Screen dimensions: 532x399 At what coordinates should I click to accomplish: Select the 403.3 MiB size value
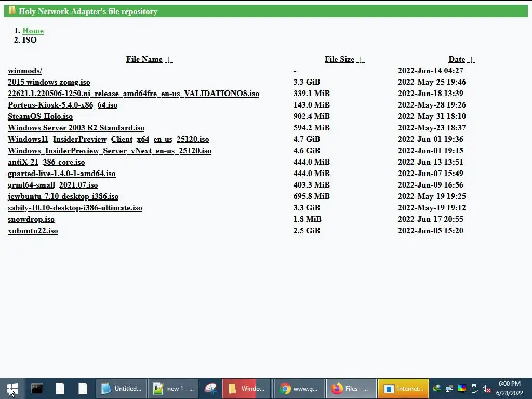[x=312, y=185]
